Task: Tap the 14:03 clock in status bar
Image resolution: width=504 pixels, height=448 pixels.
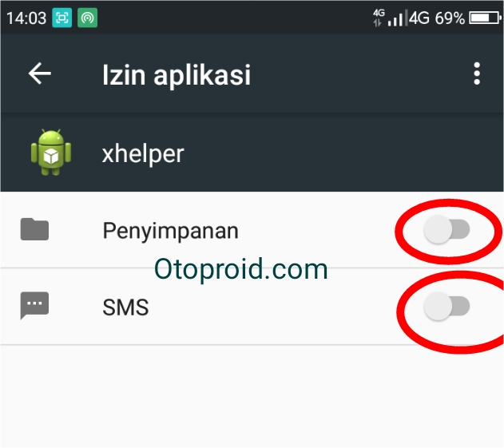Action: (26, 18)
